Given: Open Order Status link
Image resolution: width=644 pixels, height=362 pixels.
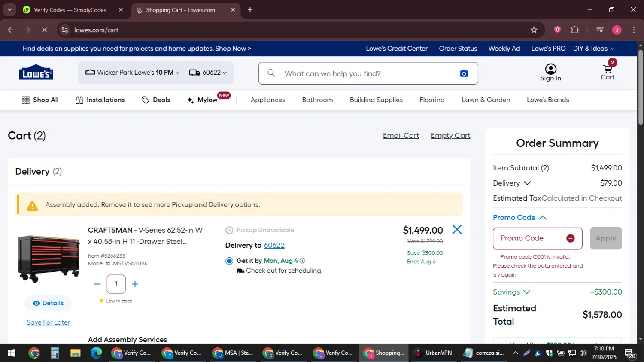Looking at the screenshot, I should tap(458, 49).
